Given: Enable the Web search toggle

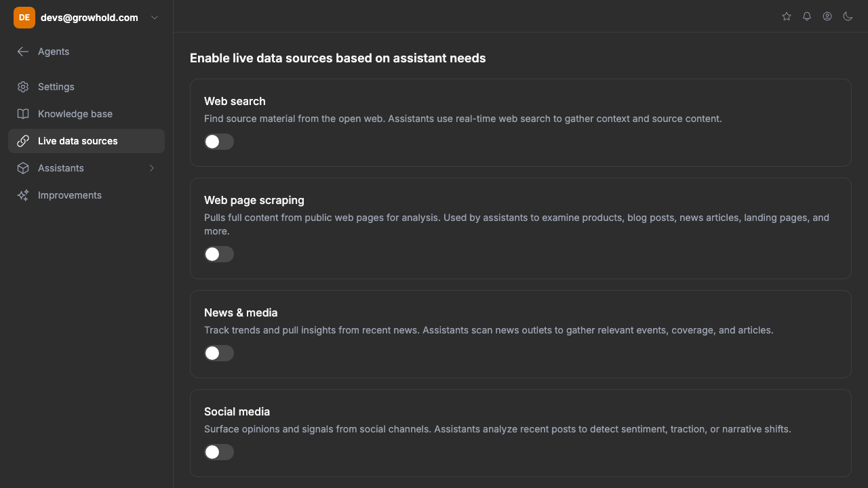Looking at the screenshot, I should coord(219,142).
